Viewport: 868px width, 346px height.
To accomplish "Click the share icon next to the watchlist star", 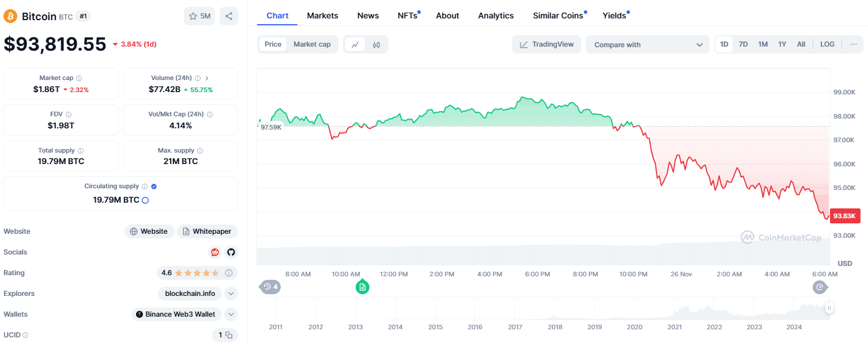I will click(x=229, y=16).
